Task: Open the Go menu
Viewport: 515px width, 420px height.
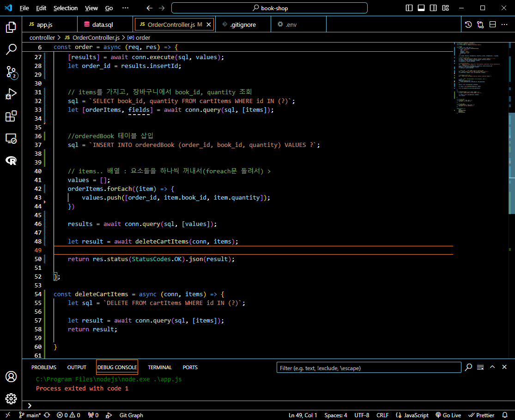Action: pyautogui.click(x=109, y=8)
